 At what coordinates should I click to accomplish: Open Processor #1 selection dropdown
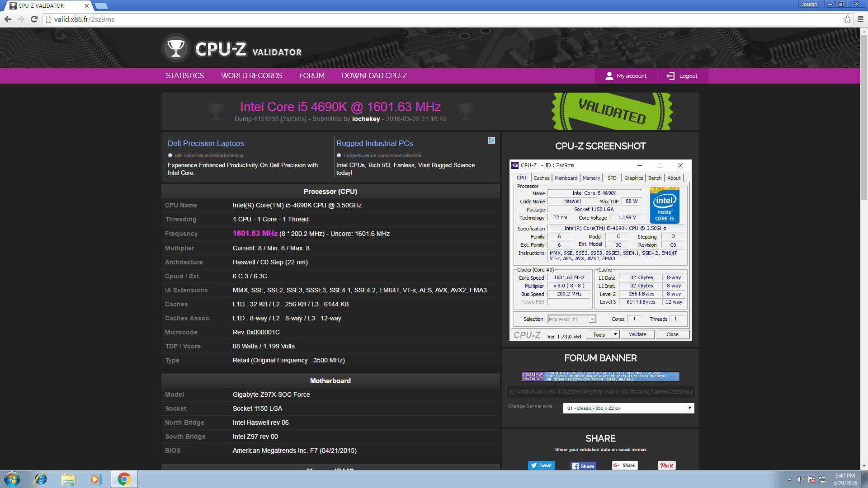(x=572, y=319)
